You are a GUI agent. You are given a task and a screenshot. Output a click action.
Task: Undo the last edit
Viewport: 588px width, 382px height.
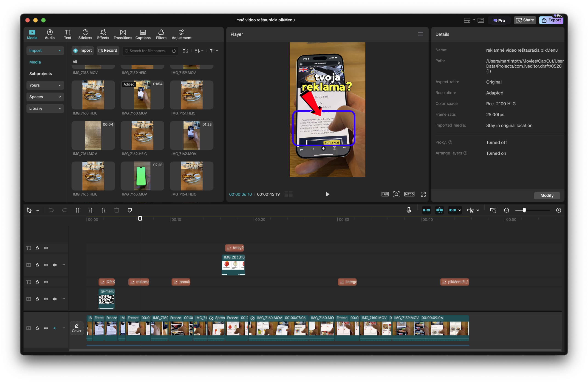(51, 210)
